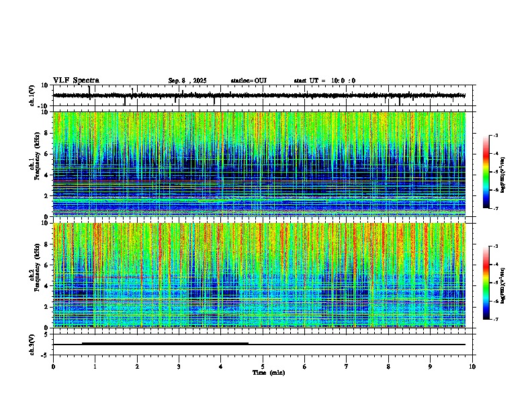Click the "VLF Spectra" plot title

[76, 81]
